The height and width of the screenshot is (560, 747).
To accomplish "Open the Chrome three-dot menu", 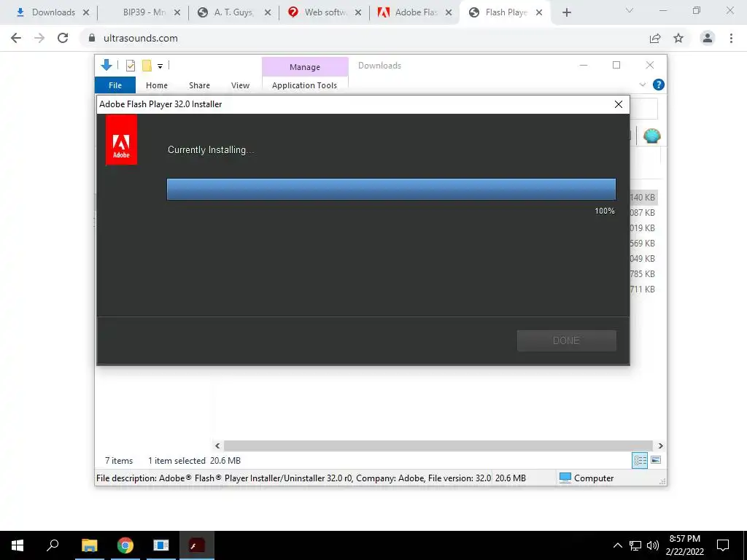I will point(731,38).
